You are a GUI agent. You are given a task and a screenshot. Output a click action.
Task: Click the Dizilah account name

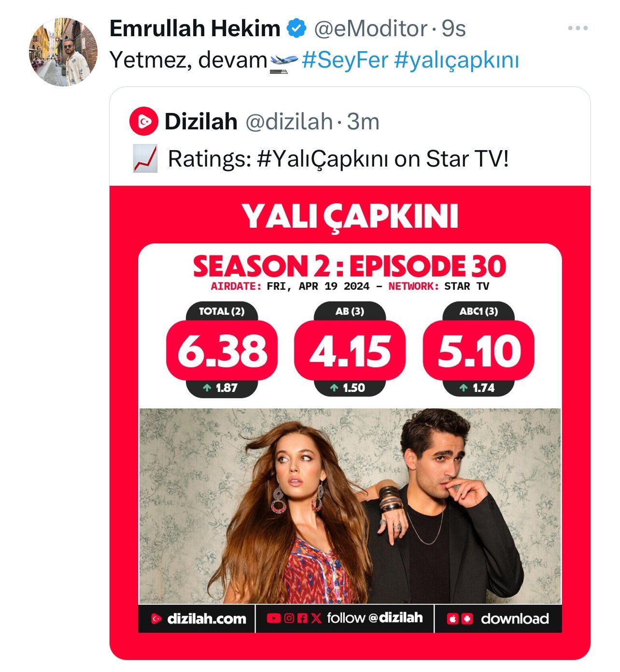[x=201, y=122]
